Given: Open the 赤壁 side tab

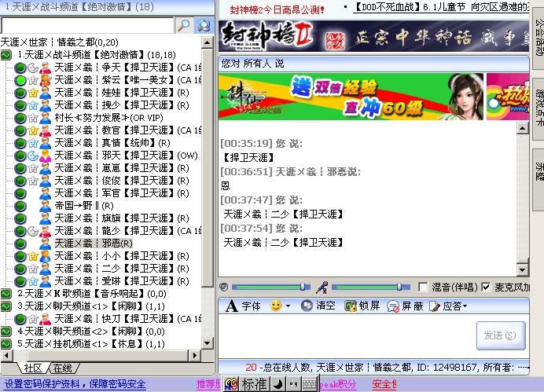Looking at the screenshot, I should (x=538, y=179).
